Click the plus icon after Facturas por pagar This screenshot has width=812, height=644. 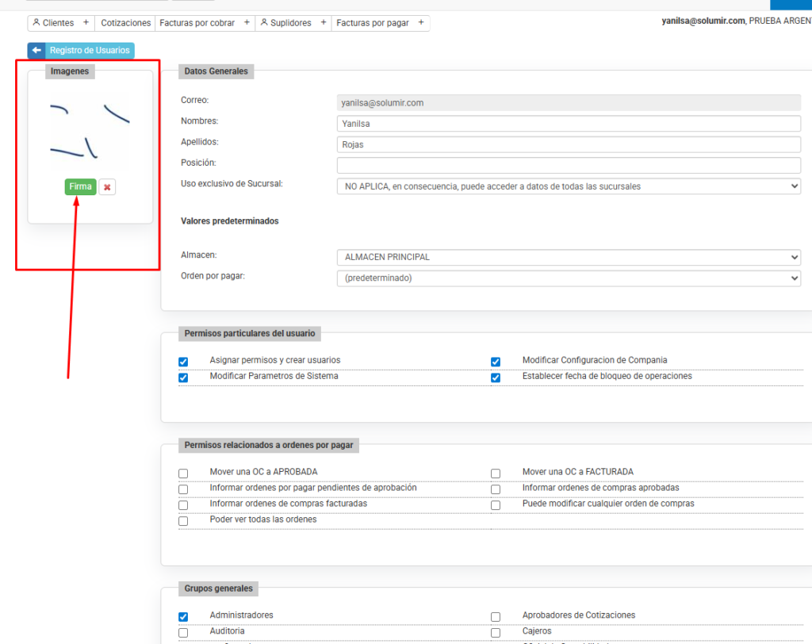pyautogui.click(x=421, y=23)
